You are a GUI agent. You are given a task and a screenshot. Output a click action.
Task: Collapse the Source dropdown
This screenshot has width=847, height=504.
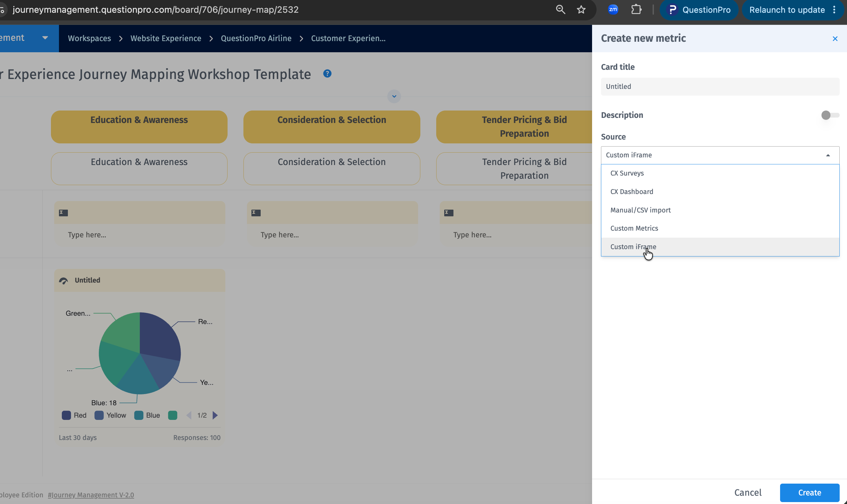pyautogui.click(x=828, y=155)
